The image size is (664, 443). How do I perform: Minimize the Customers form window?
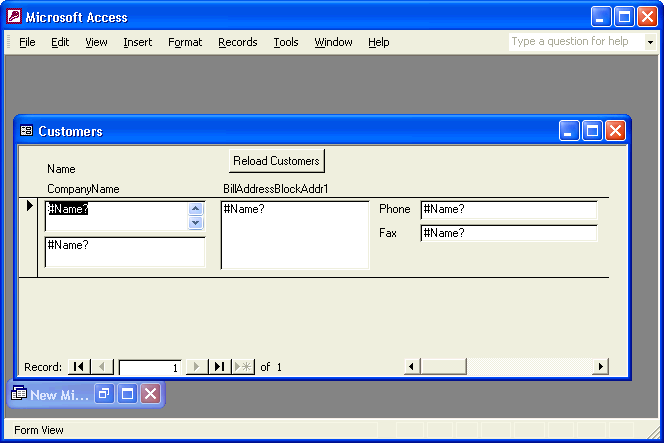(x=569, y=130)
